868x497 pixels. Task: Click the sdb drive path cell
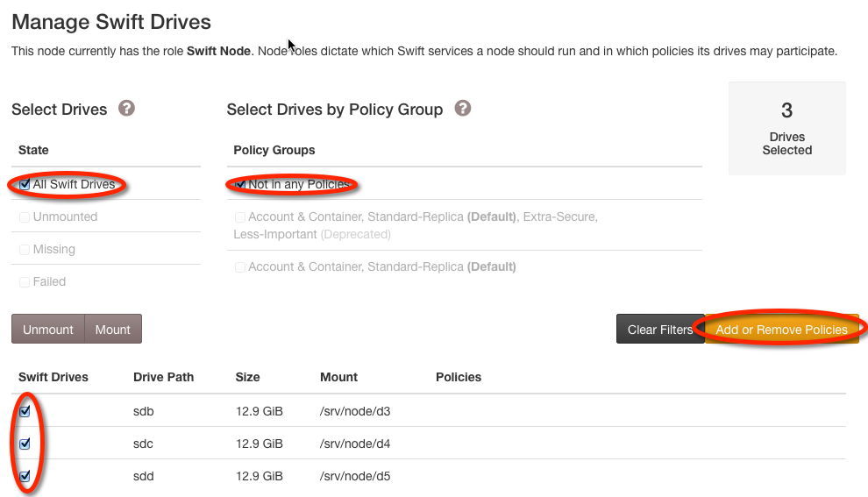[x=144, y=411]
